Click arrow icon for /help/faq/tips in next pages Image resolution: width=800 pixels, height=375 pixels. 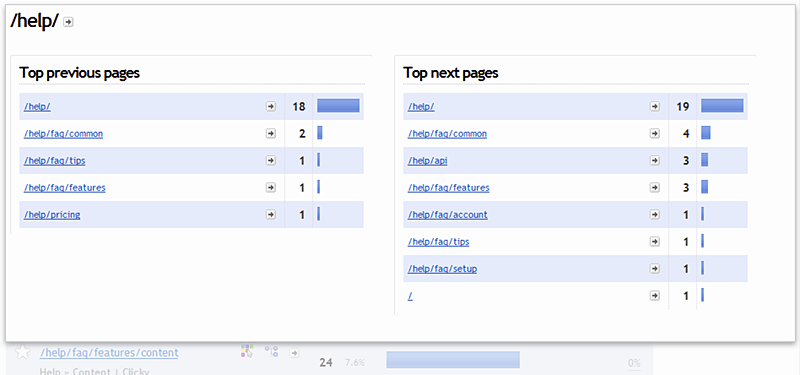(x=655, y=242)
